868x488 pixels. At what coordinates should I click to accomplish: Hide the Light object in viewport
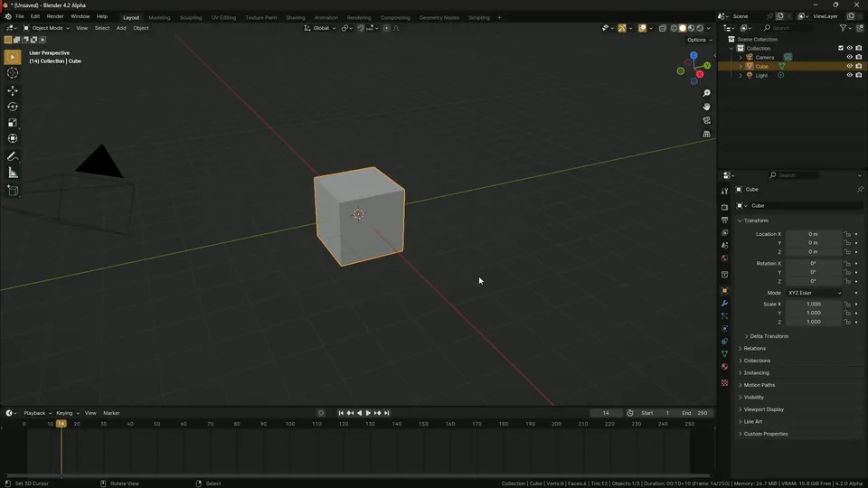(x=849, y=75)
